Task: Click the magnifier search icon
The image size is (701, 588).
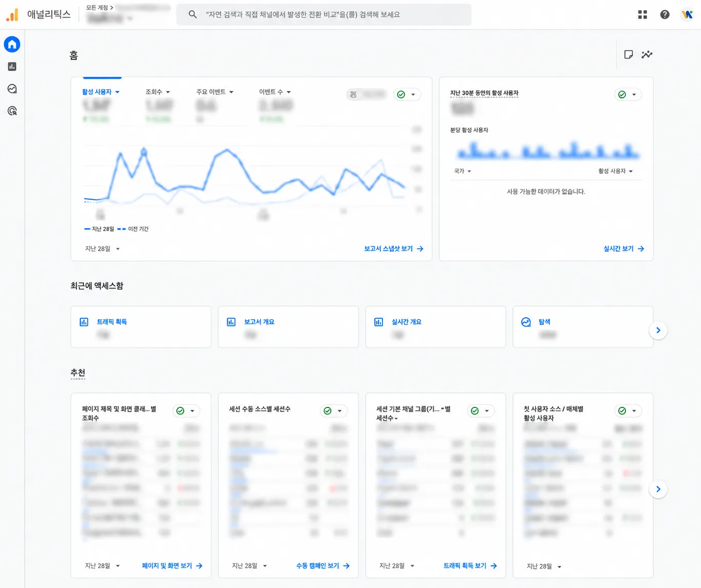Action: [193, 14]
